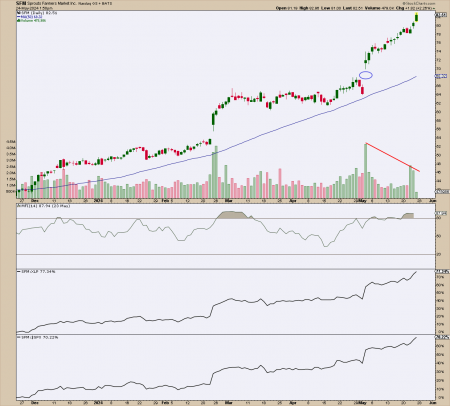Click the red candle below the blue ellipse

pos(363,90)
